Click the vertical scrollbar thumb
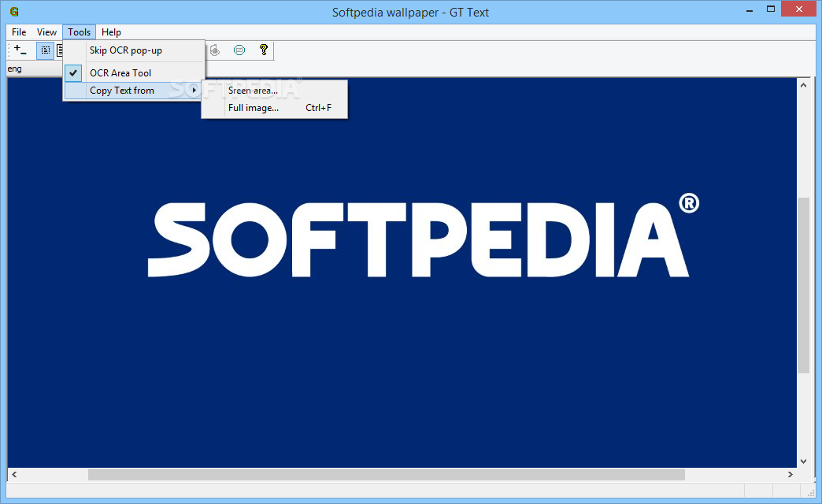This screenshot has height=504, width=822. point(804,285)
